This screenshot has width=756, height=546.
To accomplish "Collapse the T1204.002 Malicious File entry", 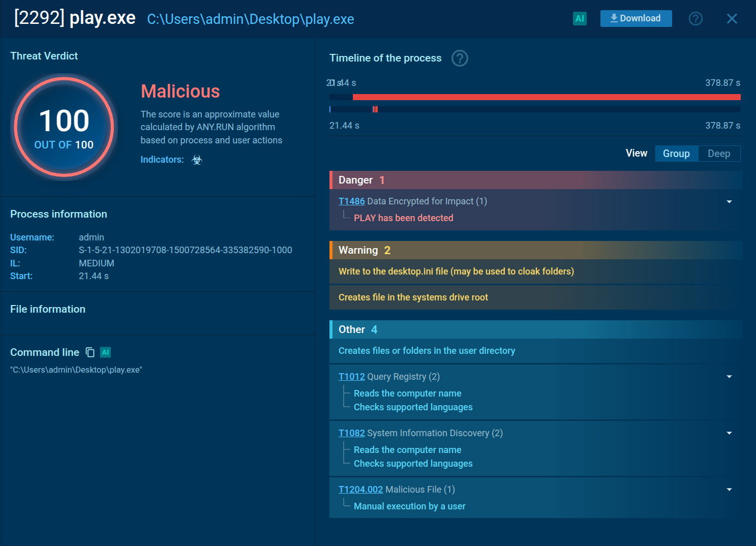I will click(729, 490).
